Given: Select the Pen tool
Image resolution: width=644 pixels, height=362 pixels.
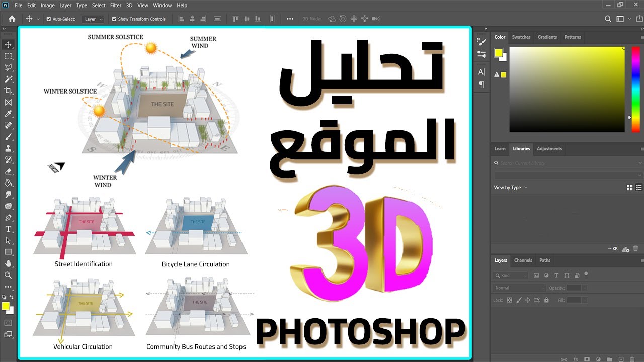Looking at the screenshot, I should point(8,218).
